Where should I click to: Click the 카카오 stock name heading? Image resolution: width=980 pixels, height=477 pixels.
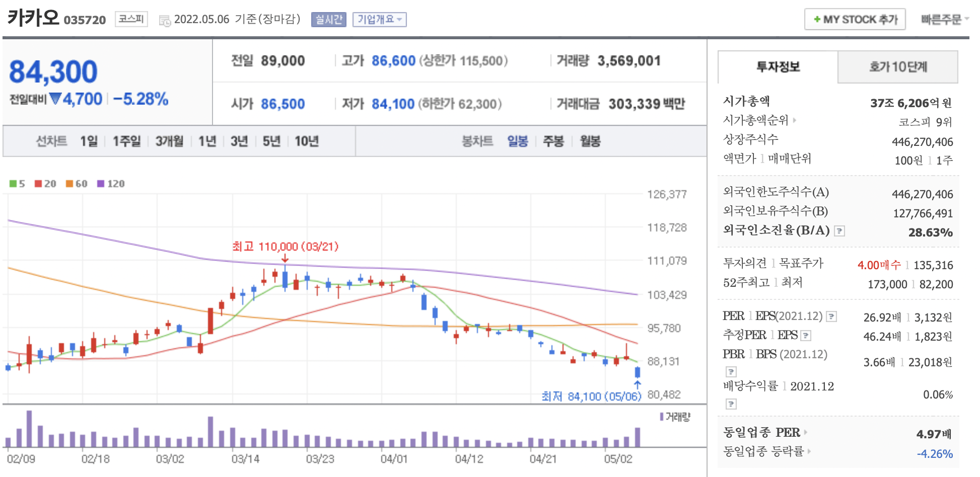click(33, 18)
